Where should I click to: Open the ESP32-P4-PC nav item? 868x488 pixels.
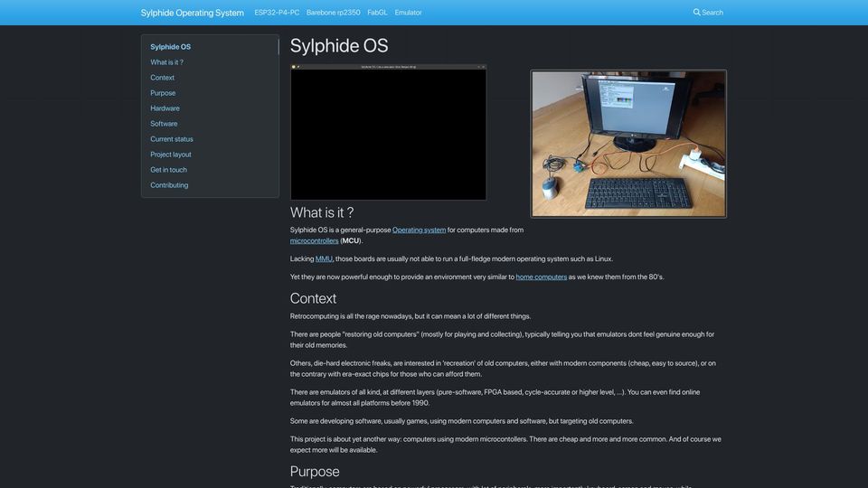coord(277,13)
